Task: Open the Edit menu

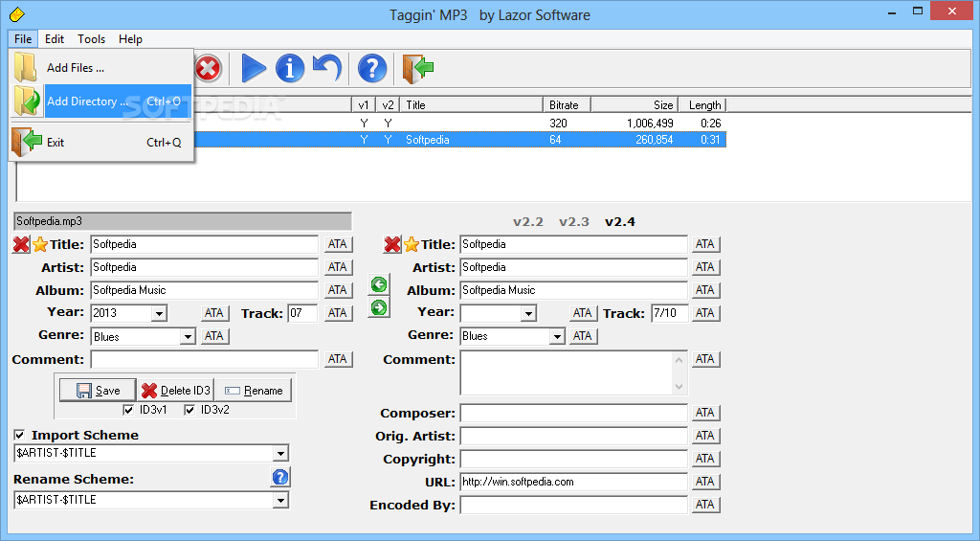Action: [x=55, y=38]
